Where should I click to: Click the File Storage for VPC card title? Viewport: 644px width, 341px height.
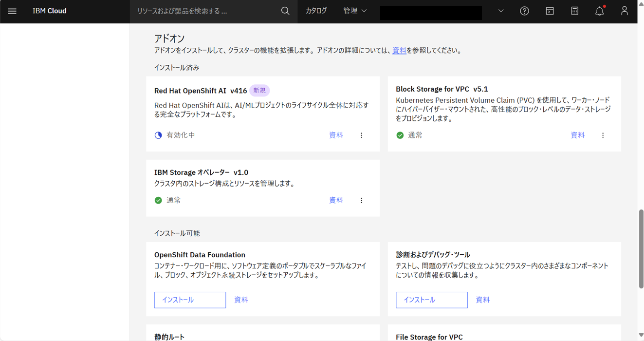[429, 337]
